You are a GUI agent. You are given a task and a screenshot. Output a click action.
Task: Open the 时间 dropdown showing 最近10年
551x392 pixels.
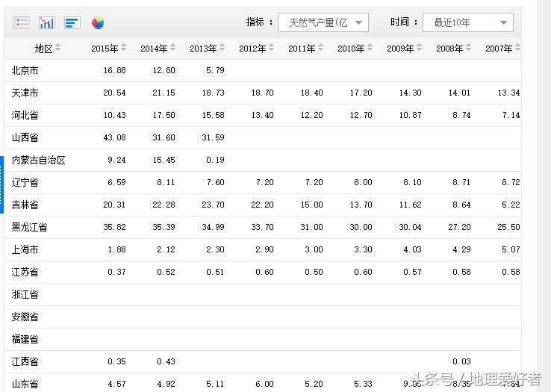[467, 22]
